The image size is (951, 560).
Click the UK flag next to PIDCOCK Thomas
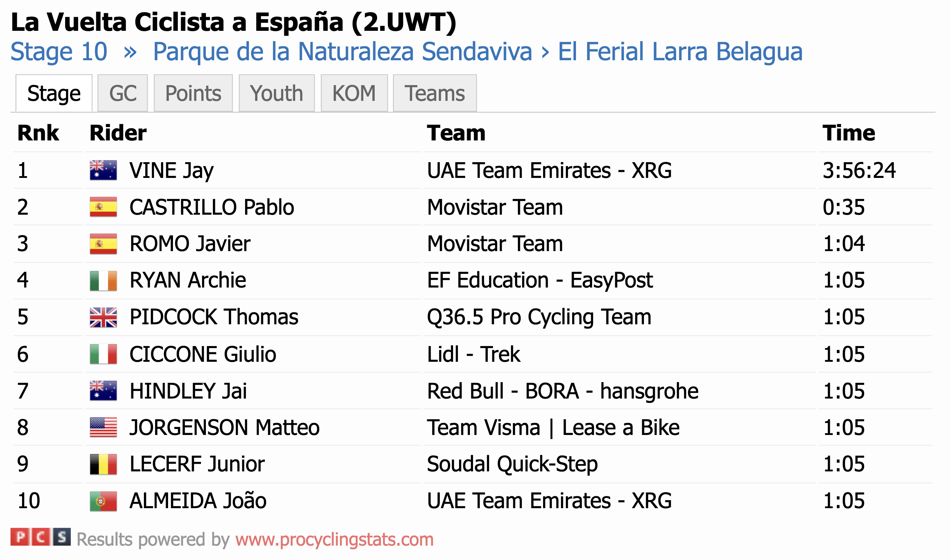pyautogui.click(x=103, y=317)
